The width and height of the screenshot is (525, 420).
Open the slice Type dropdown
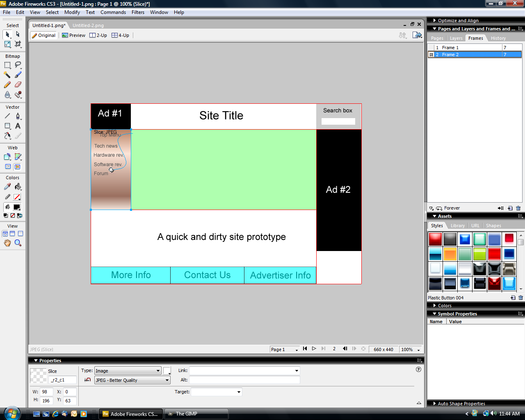click(x=128, y=371)
